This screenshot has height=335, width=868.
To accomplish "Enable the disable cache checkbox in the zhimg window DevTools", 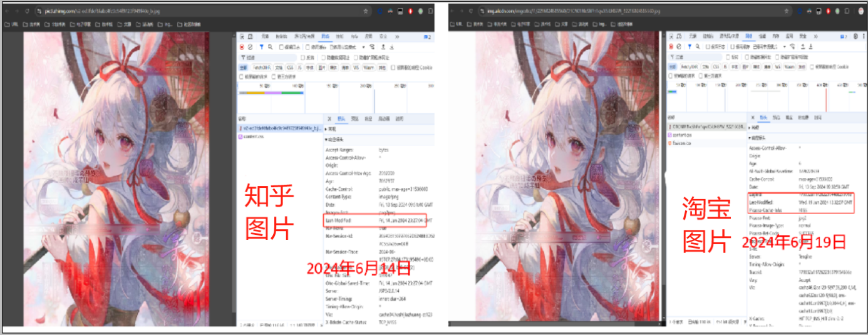I will click(x=307, y=47).
